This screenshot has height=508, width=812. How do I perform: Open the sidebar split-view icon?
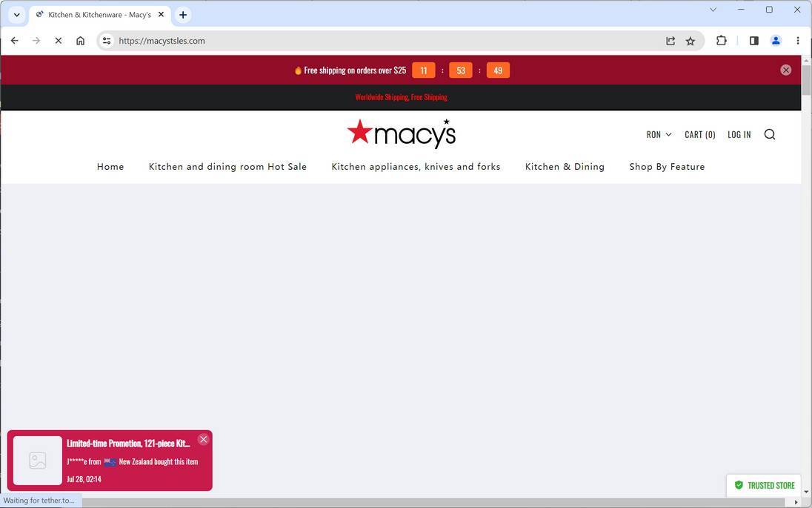[x=753, y=41]
